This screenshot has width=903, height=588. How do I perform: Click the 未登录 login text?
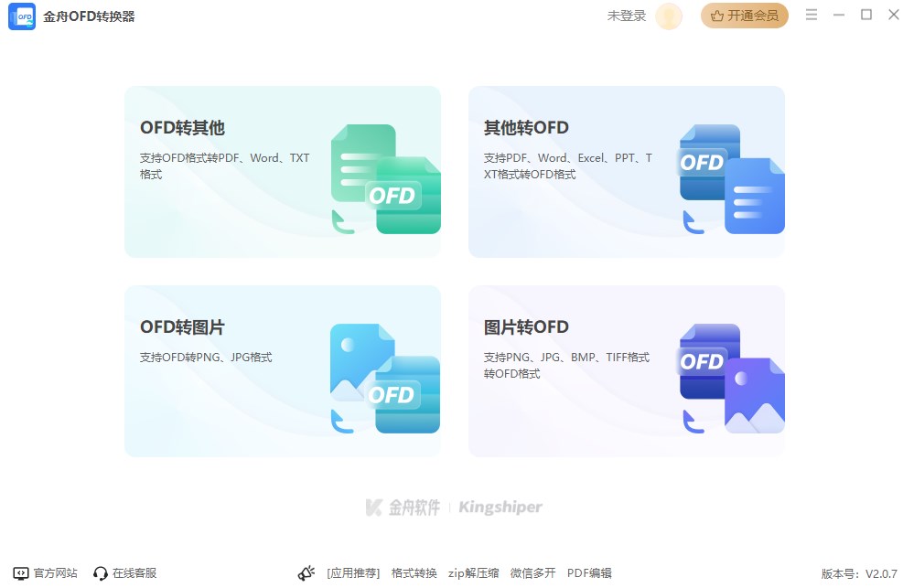(627, 16)
